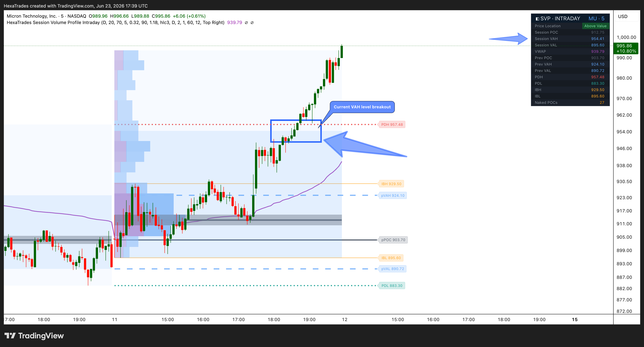Click the pVAL 890.72 price label
The width and height of the screenshot is (644, 347).
point(392,269)
